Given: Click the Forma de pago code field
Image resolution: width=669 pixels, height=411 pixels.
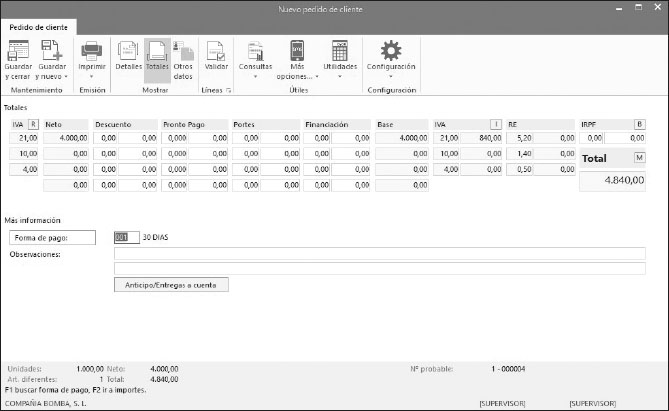Looking at the screenshot, I should coord(122,238).
